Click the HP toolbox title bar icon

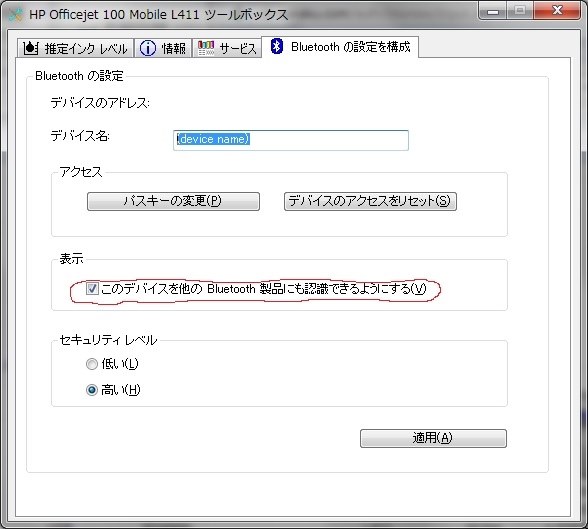(x=16, y=15)
